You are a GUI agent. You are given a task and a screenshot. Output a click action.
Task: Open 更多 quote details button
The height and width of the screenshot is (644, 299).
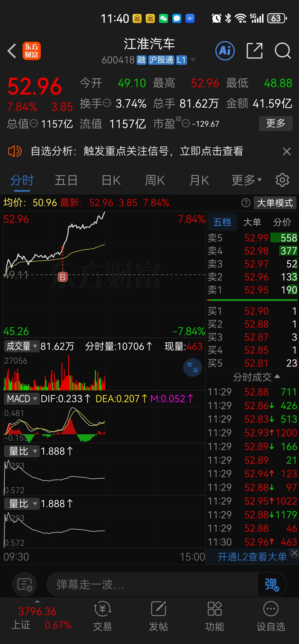tap(276, 124)
